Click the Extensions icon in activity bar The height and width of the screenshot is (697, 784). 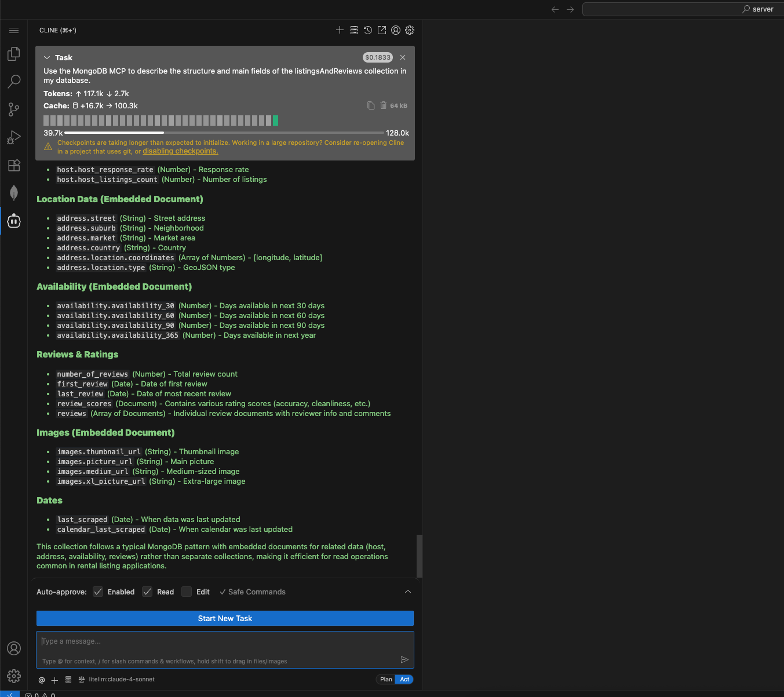click(x=14, y=165)
